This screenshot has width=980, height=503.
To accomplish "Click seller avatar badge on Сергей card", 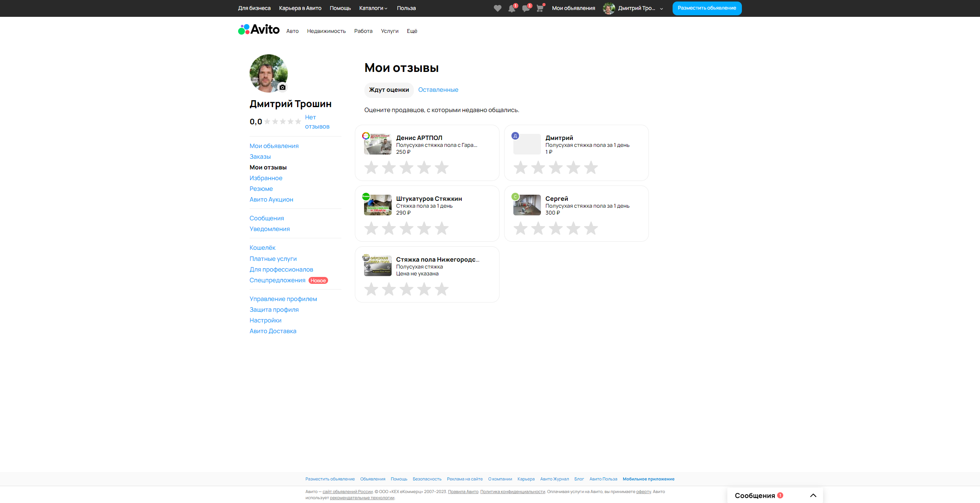I will (x=515, y=197).
